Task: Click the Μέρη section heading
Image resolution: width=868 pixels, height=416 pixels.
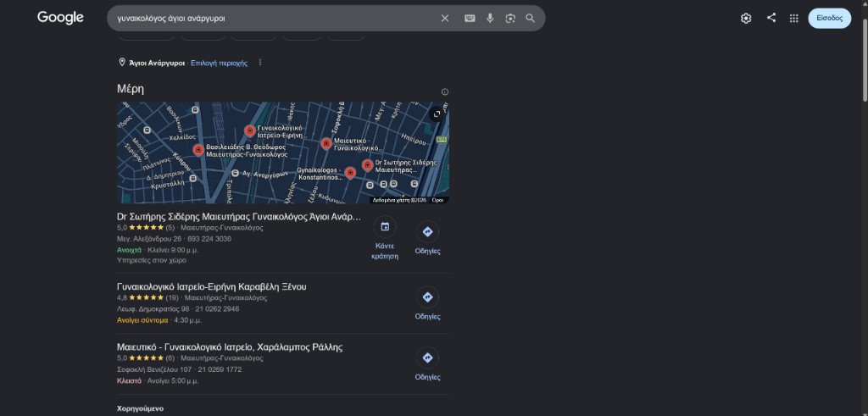Action: (131, 89)
